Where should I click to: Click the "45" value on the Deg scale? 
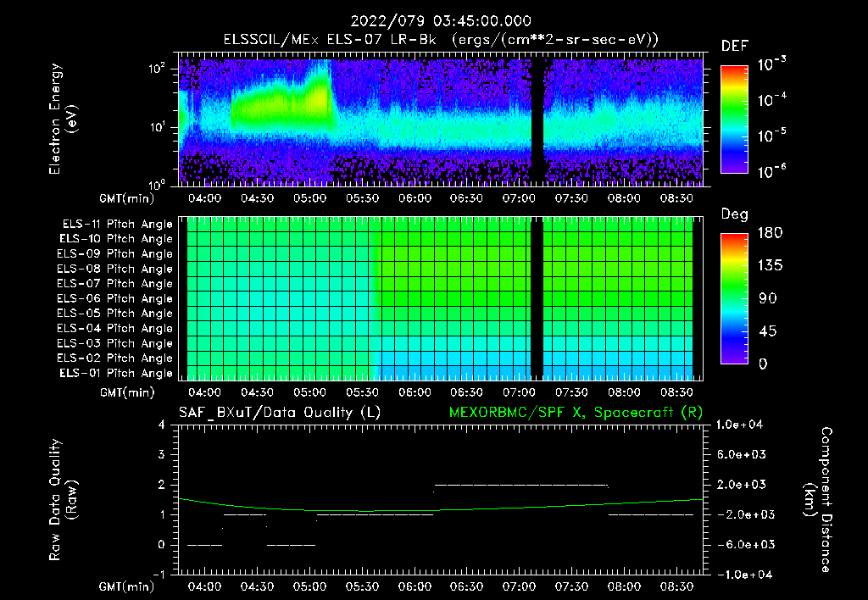click(768, 331)
